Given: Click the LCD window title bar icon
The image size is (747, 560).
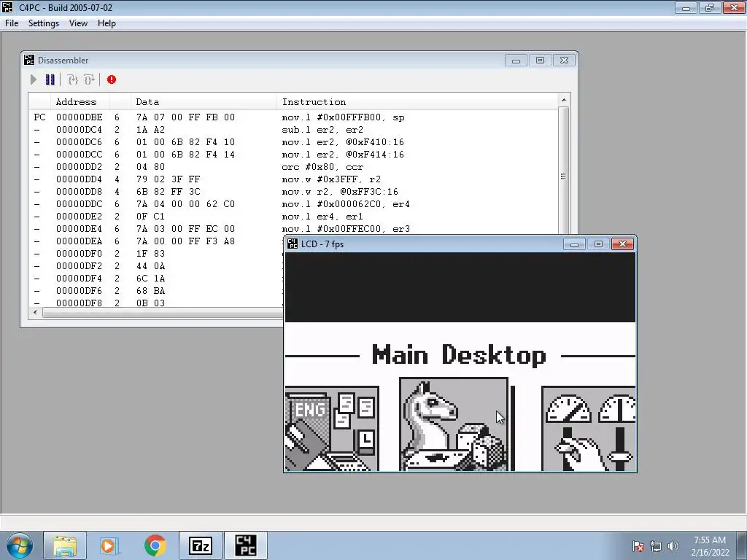Looking at the screenshot, I should coord(292,244).
